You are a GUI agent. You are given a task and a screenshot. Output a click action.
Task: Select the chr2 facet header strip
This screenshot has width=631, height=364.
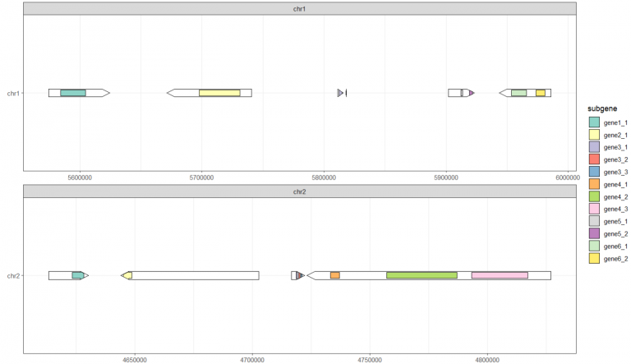pos(300,191)
